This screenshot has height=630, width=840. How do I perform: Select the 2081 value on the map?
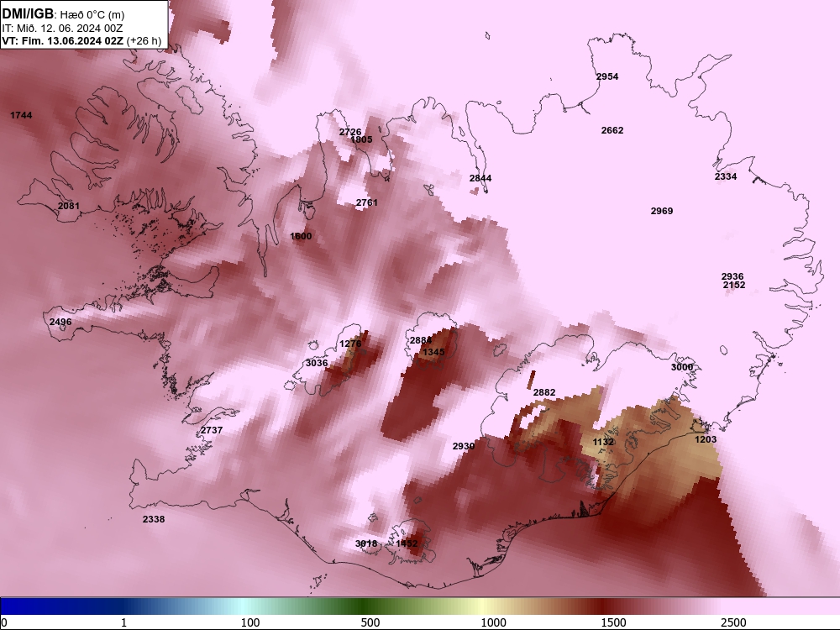[69, 206]
